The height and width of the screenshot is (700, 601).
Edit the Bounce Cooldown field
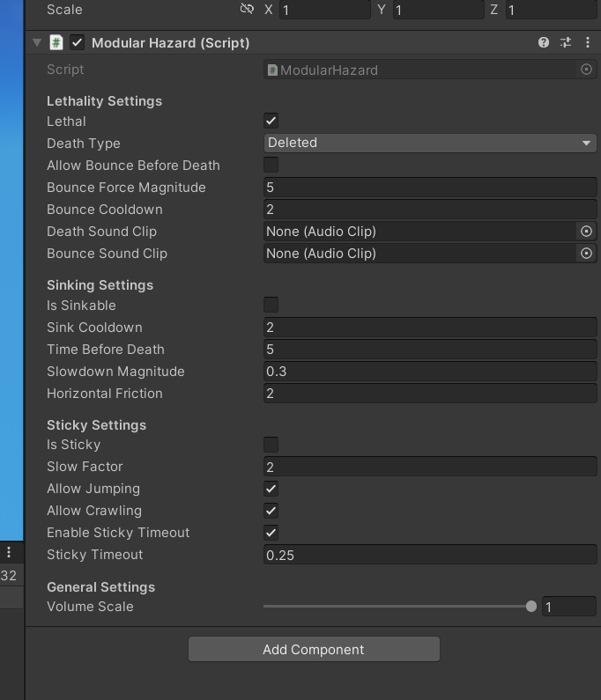point(430,210)
